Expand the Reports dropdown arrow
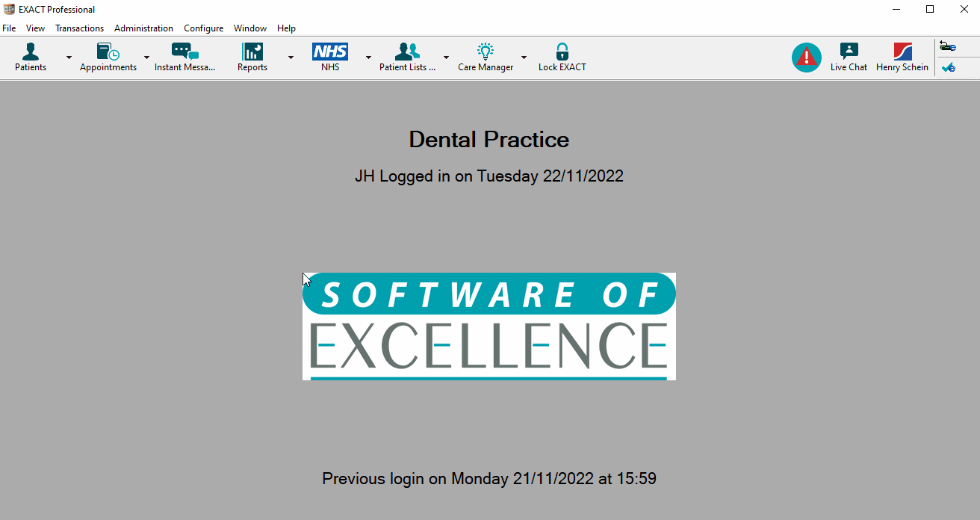The height and width of the screenshot is (520, 980). pos(291,58)
